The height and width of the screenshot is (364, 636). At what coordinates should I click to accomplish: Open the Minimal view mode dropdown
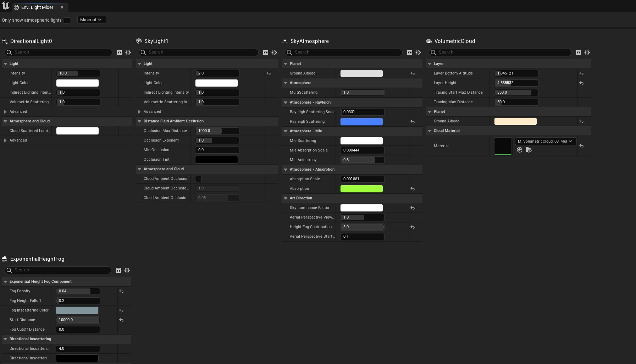click(x=91, y=20)
